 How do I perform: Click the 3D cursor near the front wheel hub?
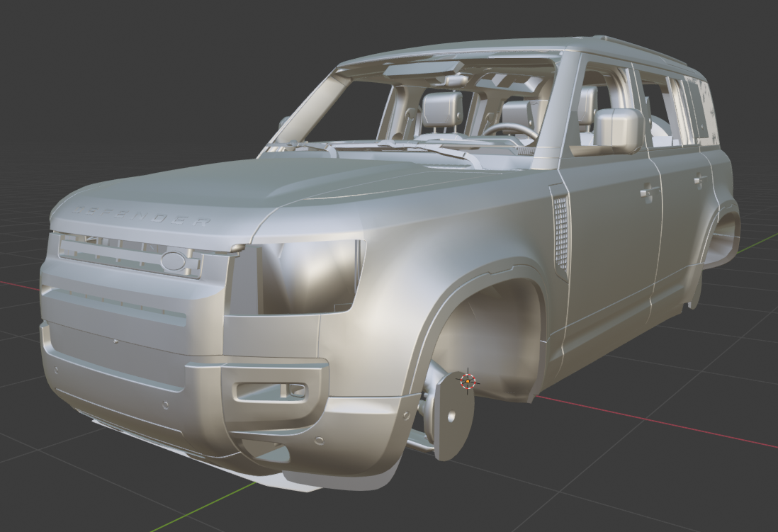tap(468, 381)
